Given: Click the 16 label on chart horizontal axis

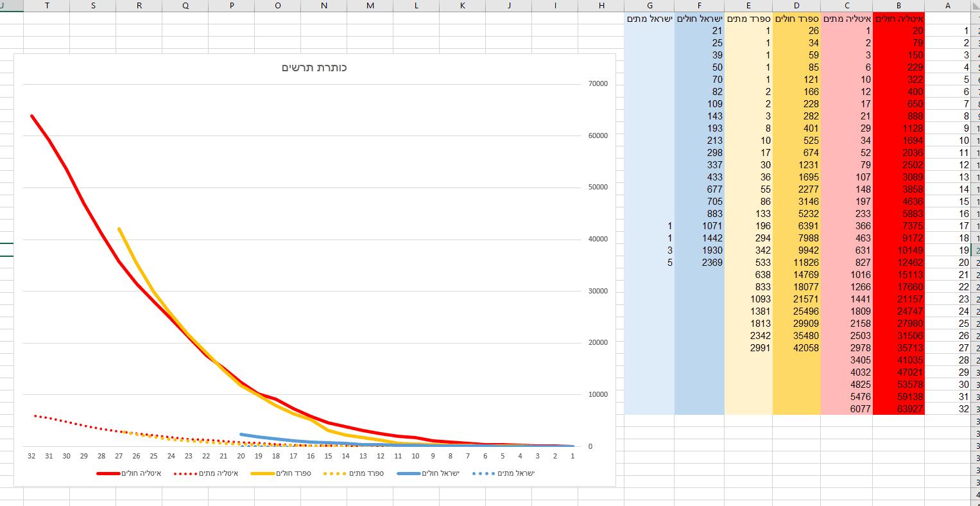Looking at the screenshot, I should pyautogui.click(x=311, y=456).
